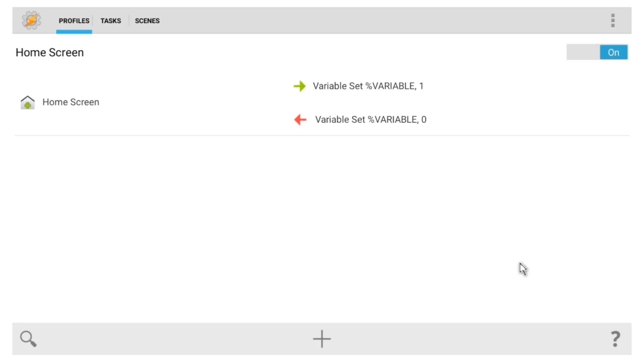
Task: Open the Variable Set %VARIABLE, 0 task
Action: 371,120
